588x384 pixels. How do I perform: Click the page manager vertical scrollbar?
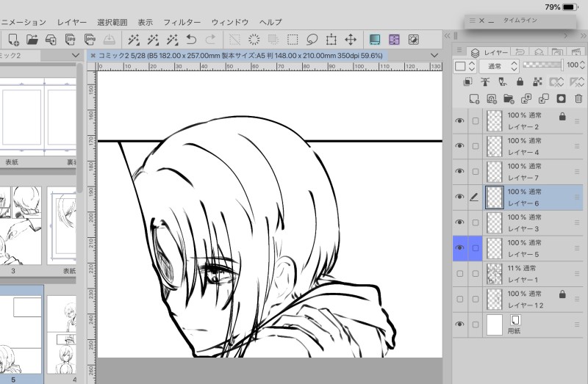point(79,127)
